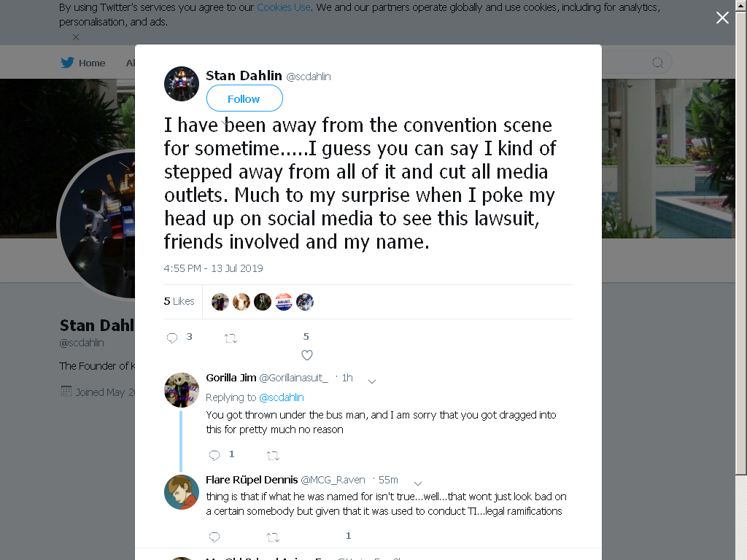Retweet Flare Rüpel Dennis's tweet
Image resolution: width=747 pixels, height=560 pixels.
coord(273,537)
